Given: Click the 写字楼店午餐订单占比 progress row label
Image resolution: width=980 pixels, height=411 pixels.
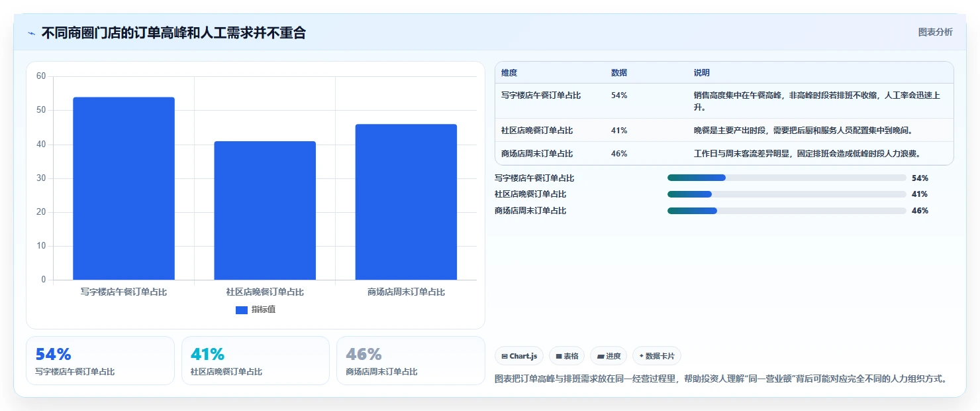Looking at the screenshot, I should tap(534, 178).
